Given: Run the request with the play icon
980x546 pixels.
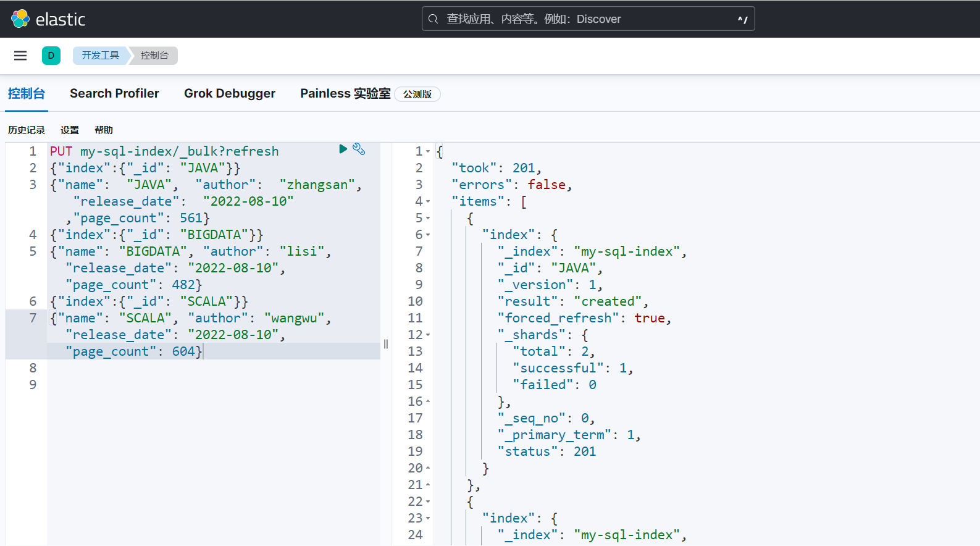Looking at the screenshot, I should click(343, 149).
